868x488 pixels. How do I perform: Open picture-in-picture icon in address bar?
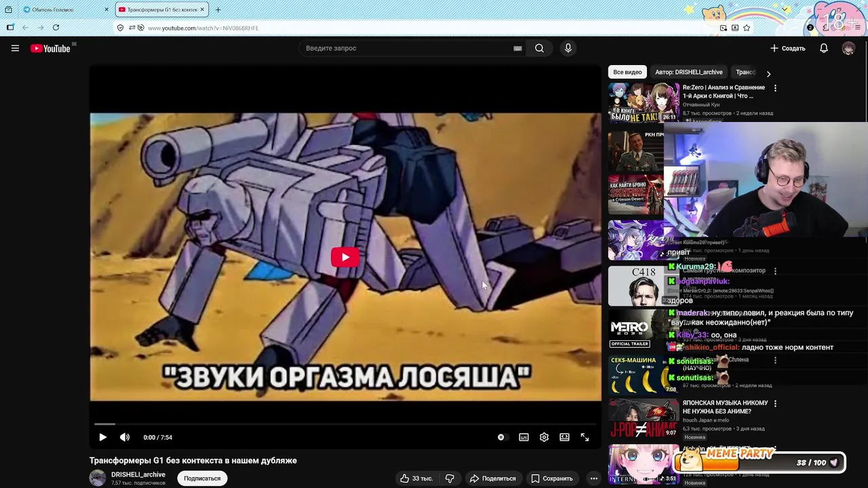pyautogui.click(x=724, y=28)
